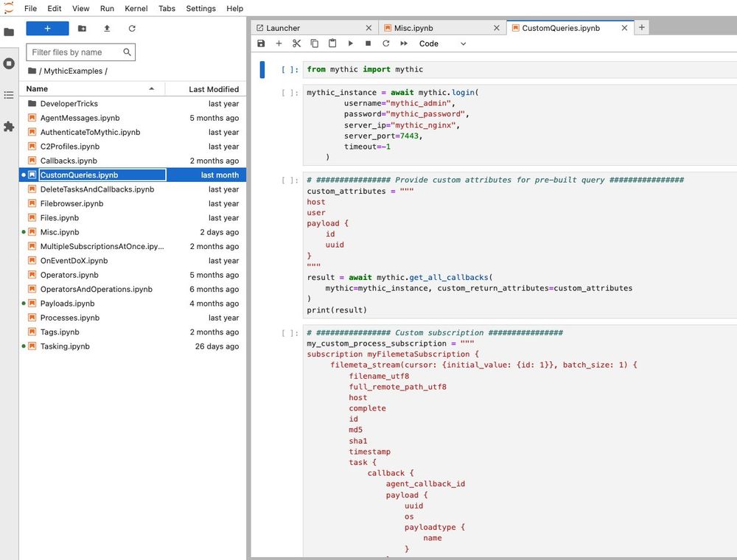Click the blue New Launcher plus button
737x560 pixels.
coord(47,29)
